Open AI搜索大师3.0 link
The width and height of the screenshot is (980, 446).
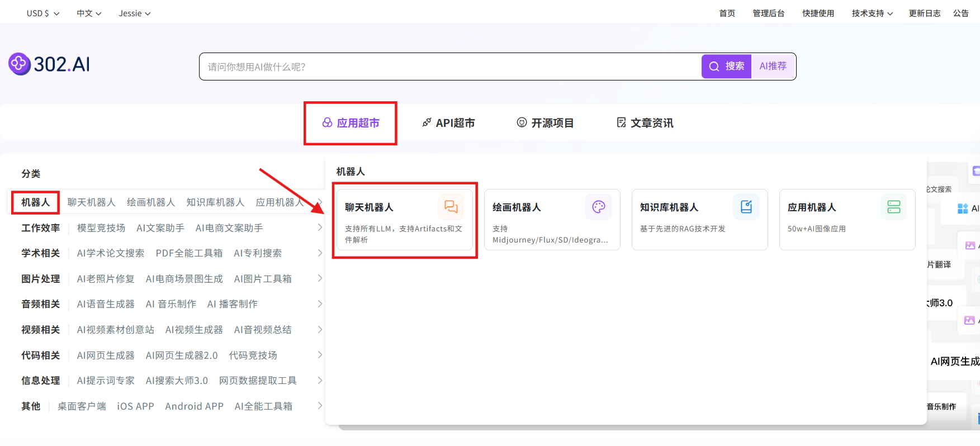(177, 381)
